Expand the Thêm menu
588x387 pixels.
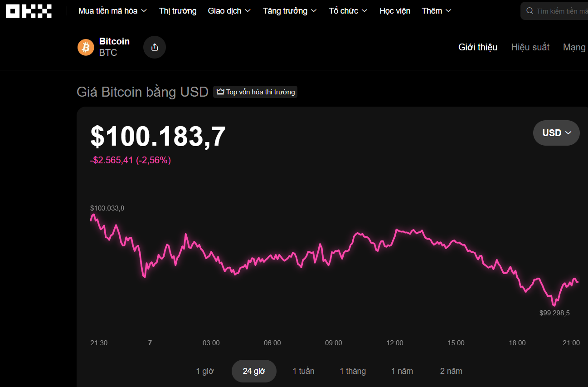click(x=436, y=11)
